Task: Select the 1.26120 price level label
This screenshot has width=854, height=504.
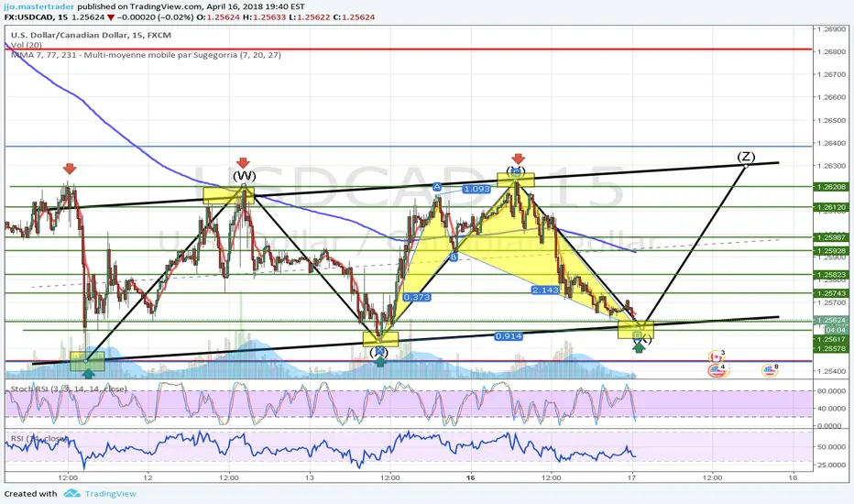Action: tap(830, 207)
